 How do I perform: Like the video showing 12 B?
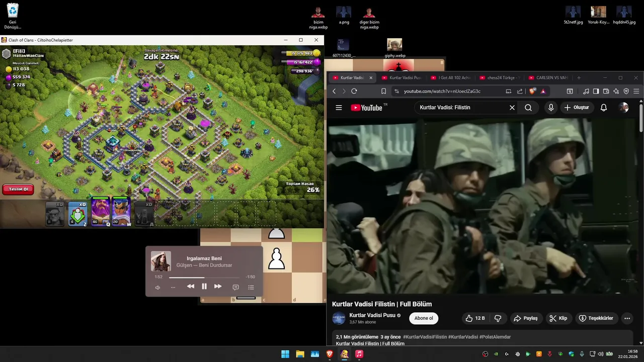point(475,318)
